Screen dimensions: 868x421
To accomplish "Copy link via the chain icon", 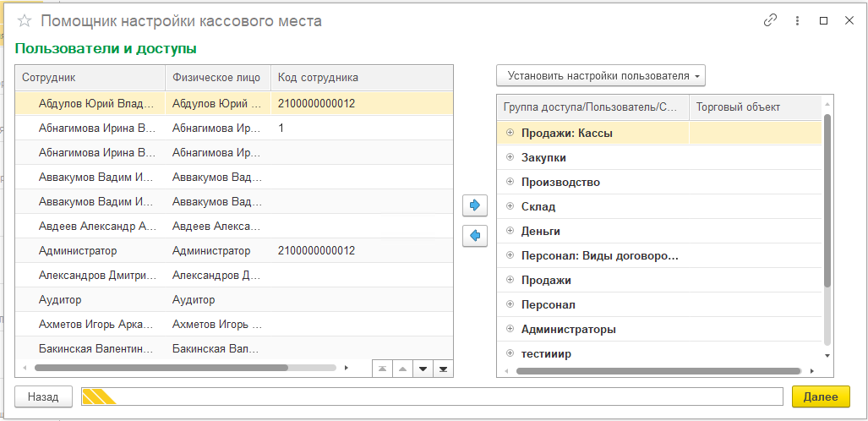I will coord(770,20).
